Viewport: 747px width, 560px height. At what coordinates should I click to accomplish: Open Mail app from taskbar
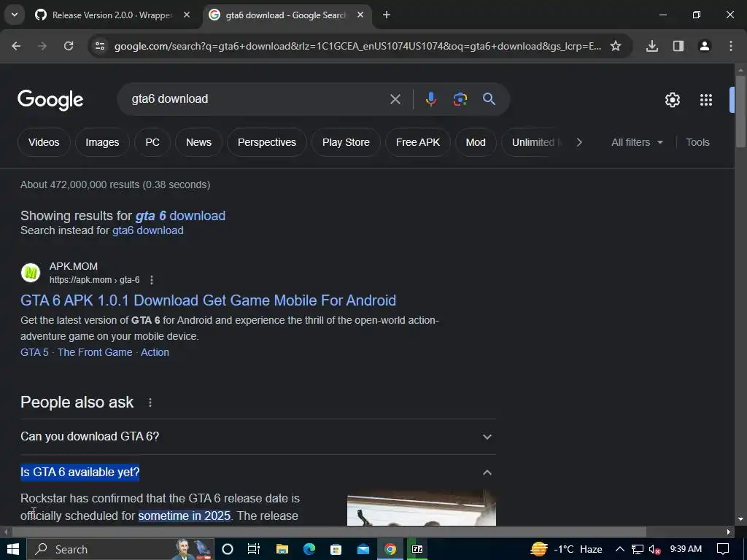[x=363, y=550]
